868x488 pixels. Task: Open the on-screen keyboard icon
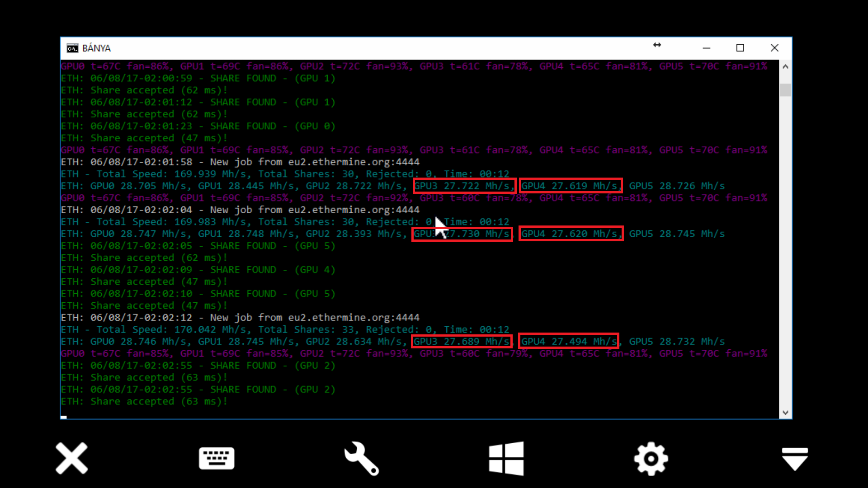point(217,458)
